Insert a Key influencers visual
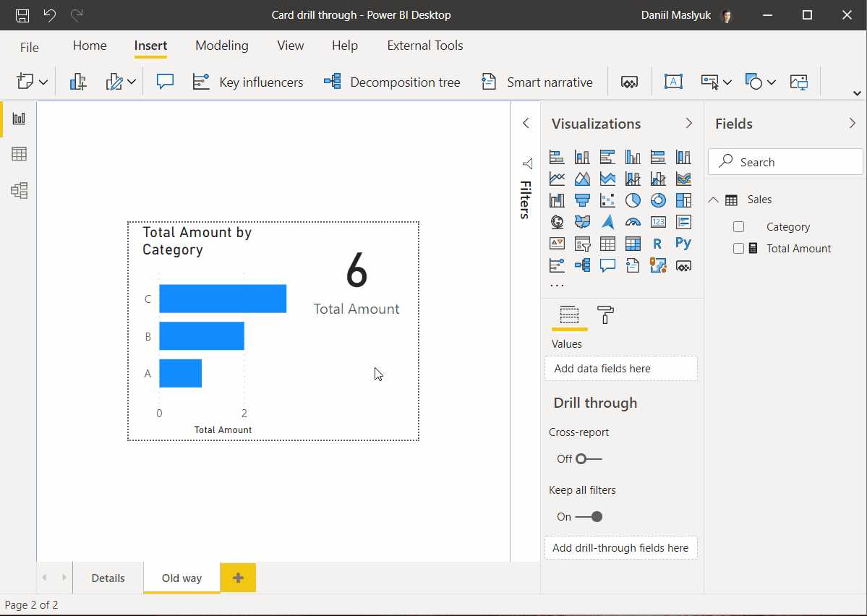The width and height of the screenshot is (867, 616). pos(249,82)
